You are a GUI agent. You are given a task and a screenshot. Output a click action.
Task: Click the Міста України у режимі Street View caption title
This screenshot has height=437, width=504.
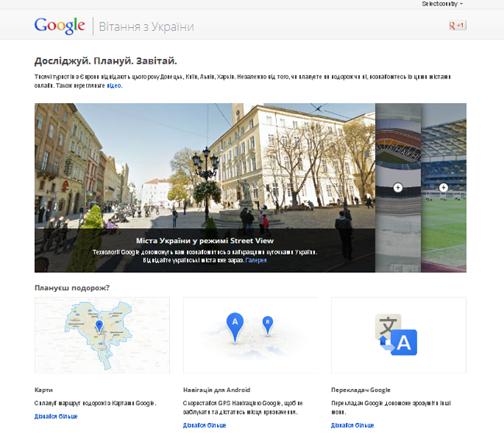point(205,241)
